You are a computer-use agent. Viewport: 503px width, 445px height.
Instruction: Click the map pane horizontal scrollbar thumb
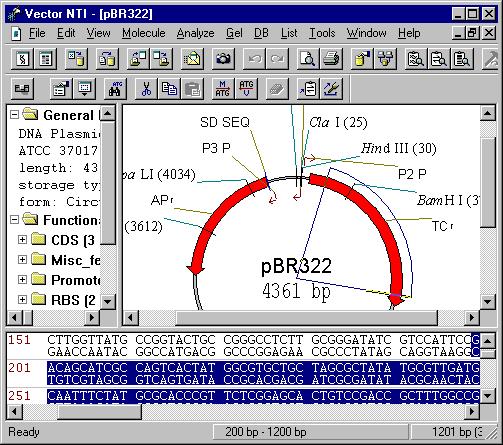tap(306, 318)
